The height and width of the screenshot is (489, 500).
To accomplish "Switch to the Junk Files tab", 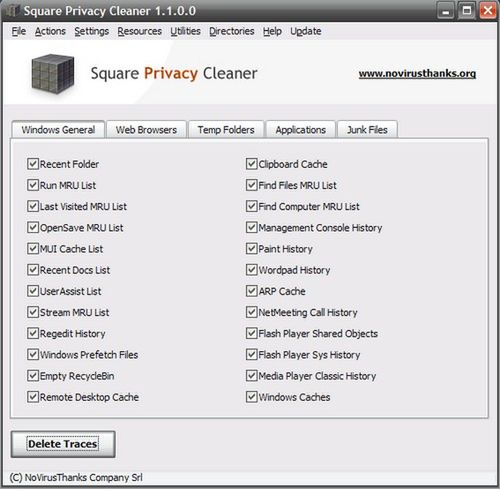I will [367, 129].
